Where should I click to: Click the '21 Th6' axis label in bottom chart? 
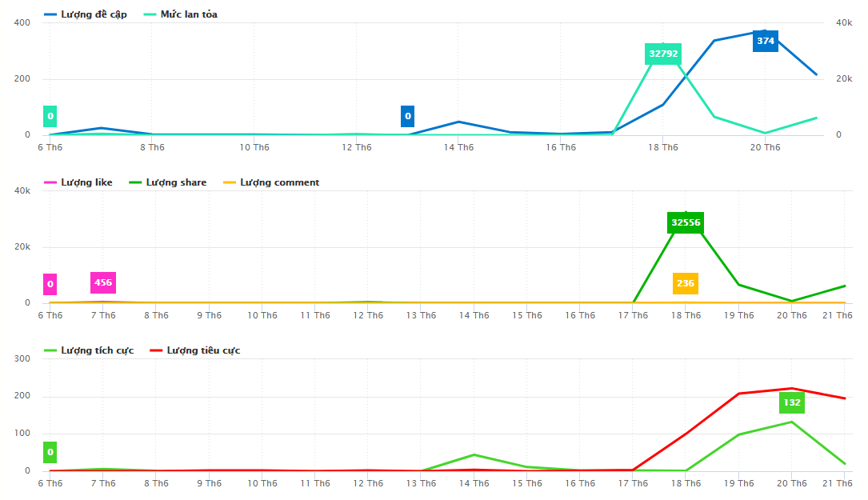[x=837, y=483]
